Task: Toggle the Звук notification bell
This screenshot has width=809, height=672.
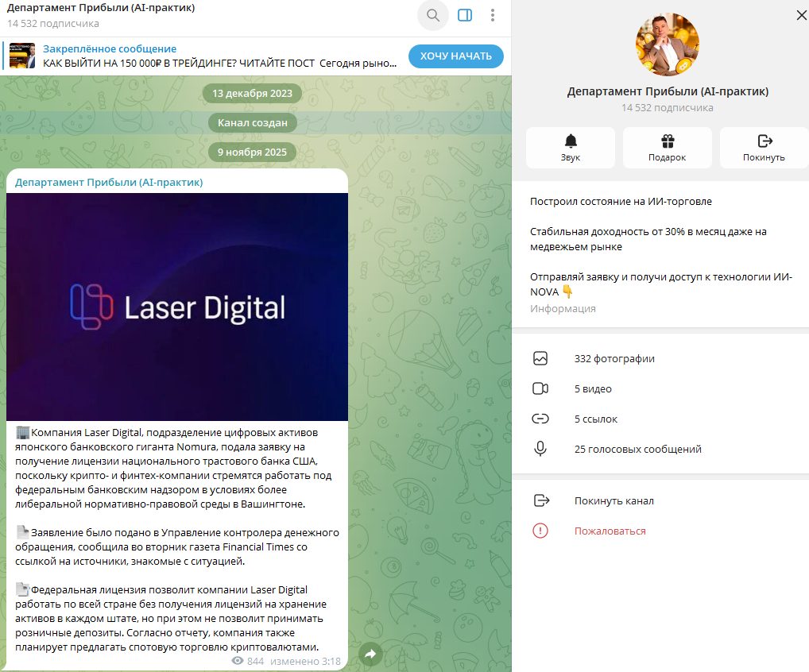Action: (x=570, y=148)
